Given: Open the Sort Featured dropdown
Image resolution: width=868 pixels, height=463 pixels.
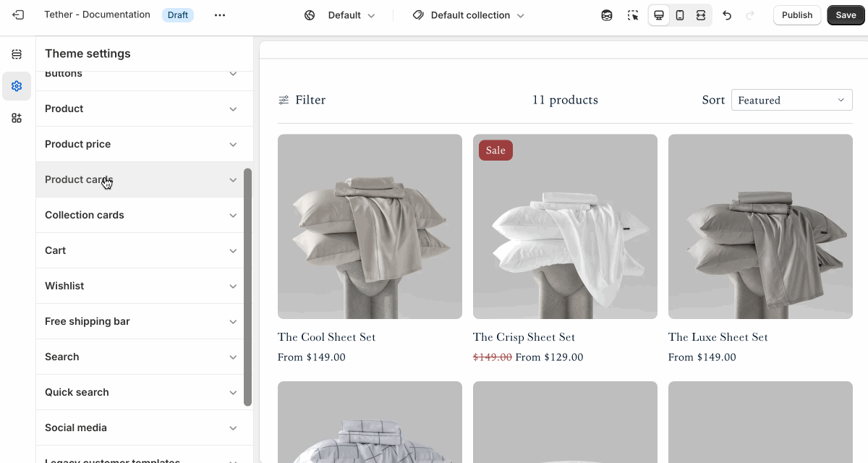Looking at the screenshot, I should [791, 100].
